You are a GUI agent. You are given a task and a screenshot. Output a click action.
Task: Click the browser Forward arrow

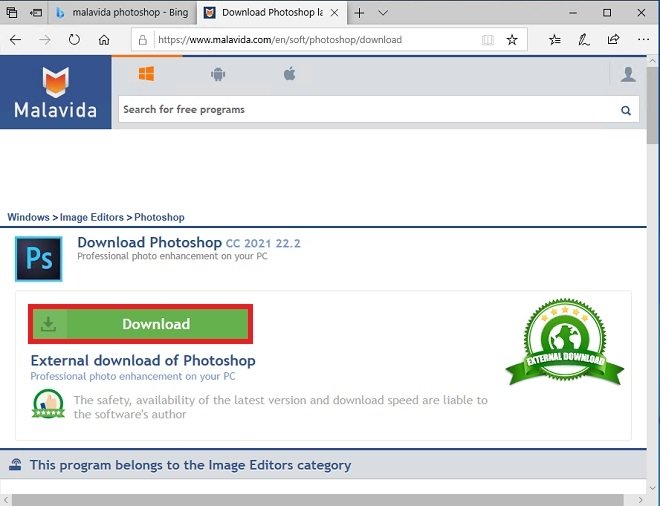(45, 40)
